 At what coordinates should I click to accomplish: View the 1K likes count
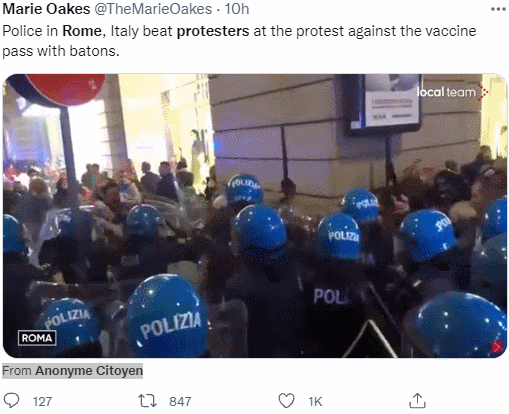(315, 402)
